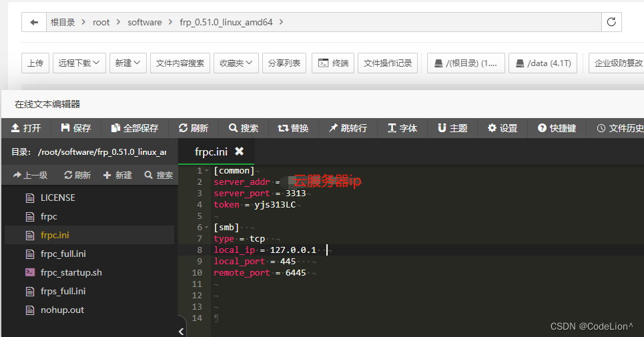Viewport: 644px width, 337px height.
Task: Refresh editor using the 刷新 toolbar item
Action: coord(194,128)
